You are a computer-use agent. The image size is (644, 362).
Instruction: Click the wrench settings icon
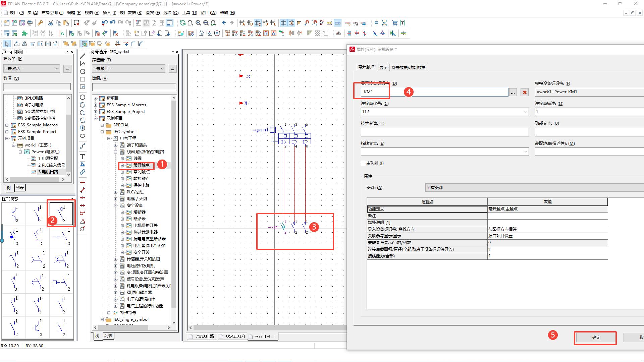[x=40, y=23]
